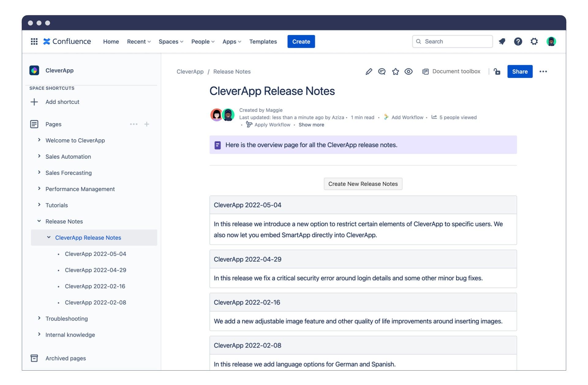Click Aziza's contributor avatar
The height and width of the screenshot is (385, 588).
[228, 115]
